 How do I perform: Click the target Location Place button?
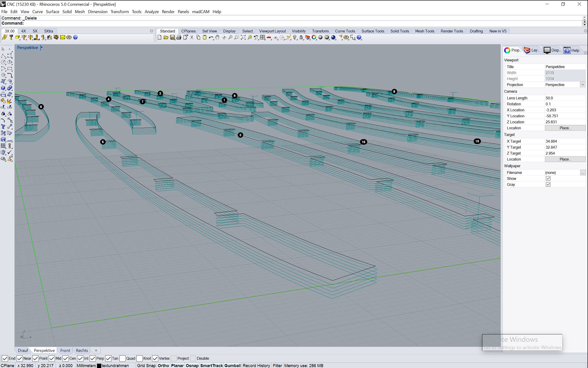(x=565, y=159)
